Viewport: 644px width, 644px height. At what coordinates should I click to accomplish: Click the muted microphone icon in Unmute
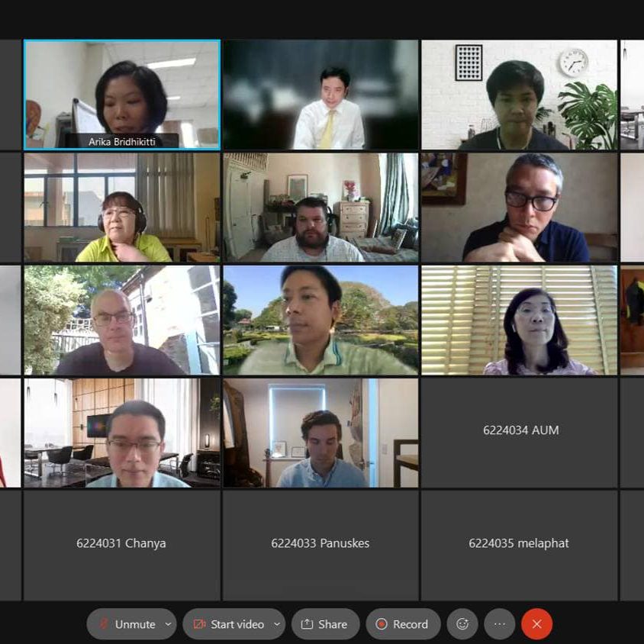[104, 624]
